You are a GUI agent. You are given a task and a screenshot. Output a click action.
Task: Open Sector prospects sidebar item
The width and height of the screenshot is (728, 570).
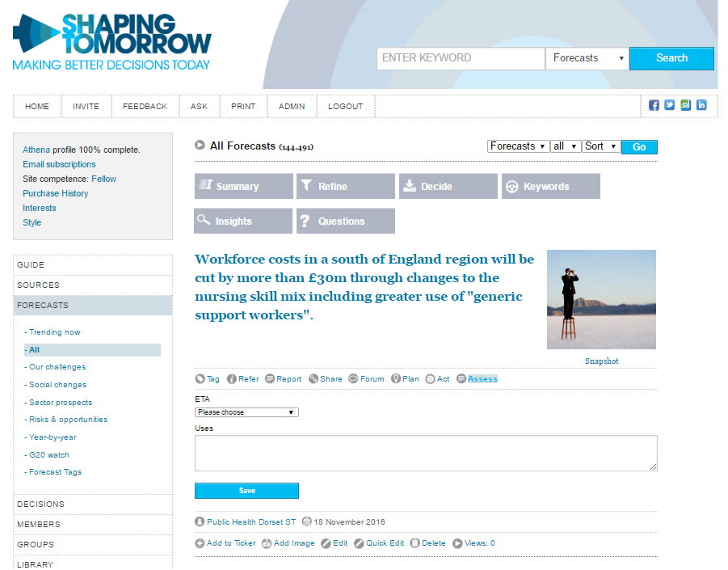coord(61,403)
